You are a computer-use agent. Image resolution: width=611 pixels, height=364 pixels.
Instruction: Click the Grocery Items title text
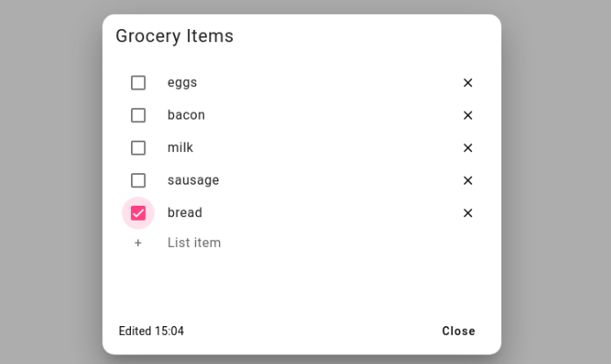click(174, 36)
